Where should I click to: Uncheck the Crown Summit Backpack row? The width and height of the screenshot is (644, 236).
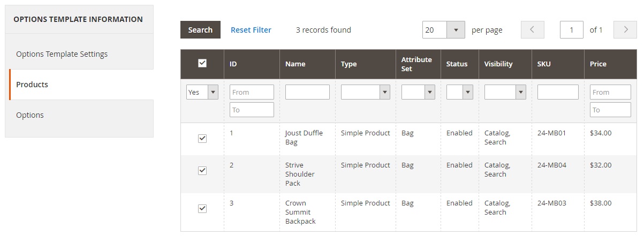[x=202, y=209]
